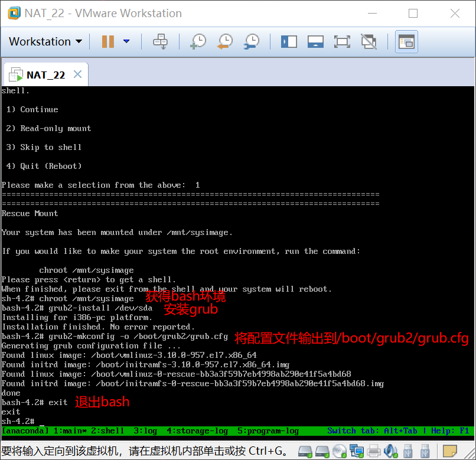Click the VMware Workstation title bar logo

tap(14, 13)
